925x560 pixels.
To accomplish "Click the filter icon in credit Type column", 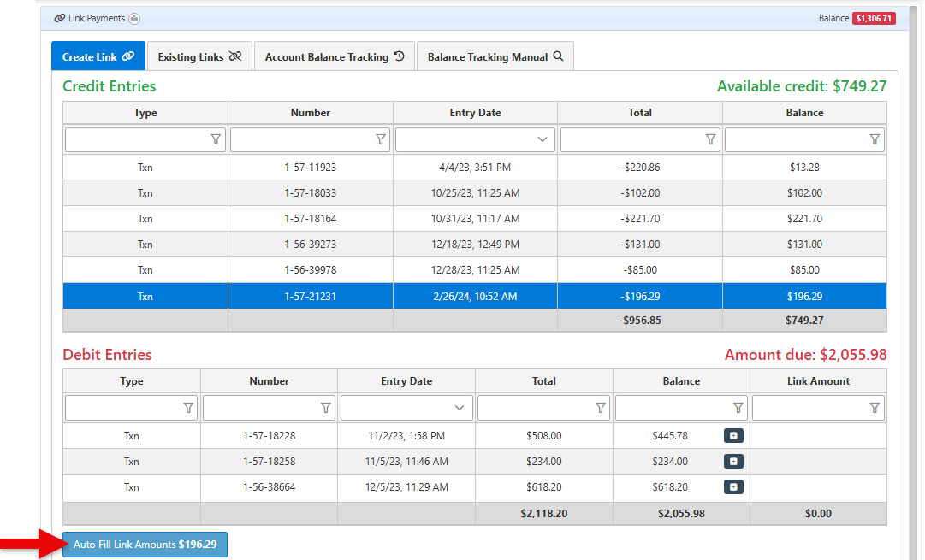I will click(x=216, y=139).
